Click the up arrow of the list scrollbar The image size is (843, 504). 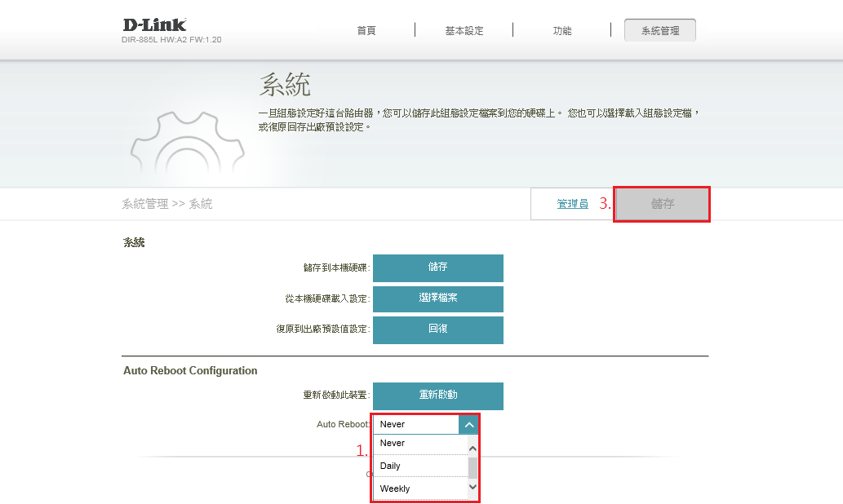click(x=472, y=448)
